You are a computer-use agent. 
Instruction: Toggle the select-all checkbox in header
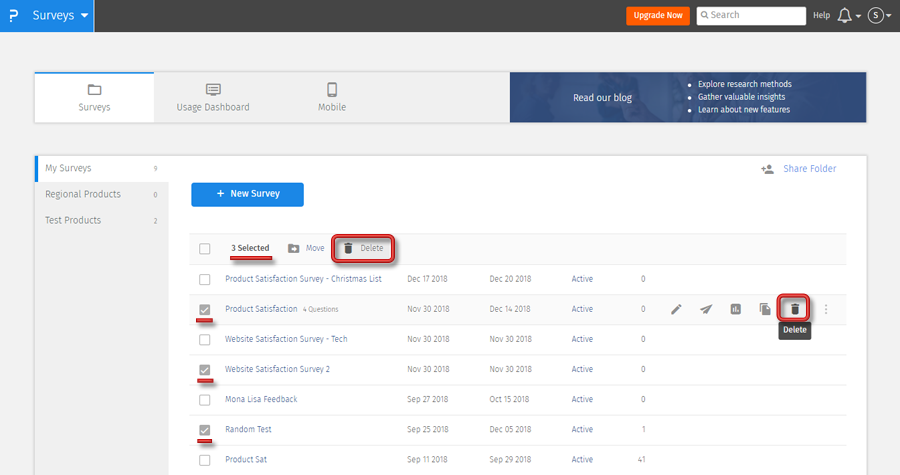pos(205,248)
